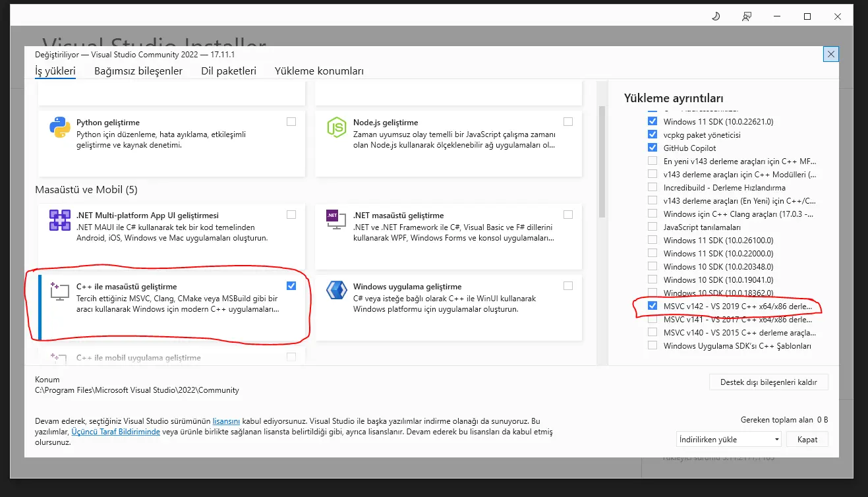Open the İndirirken yükle dropdown
Image resolution: width=868 pixels, height=497 pixels.
pyautogui.click(x=728, y=439)
